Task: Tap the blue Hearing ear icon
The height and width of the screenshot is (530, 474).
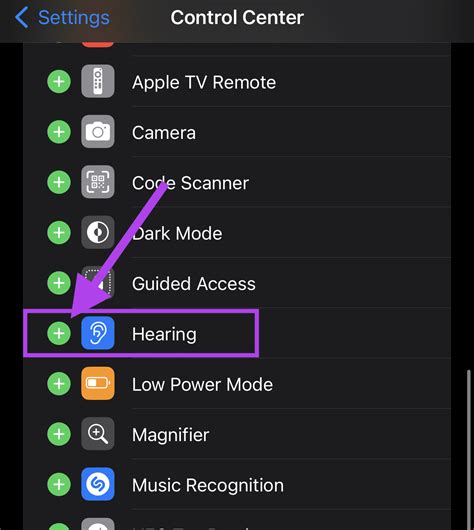Action: coord(98,333)
